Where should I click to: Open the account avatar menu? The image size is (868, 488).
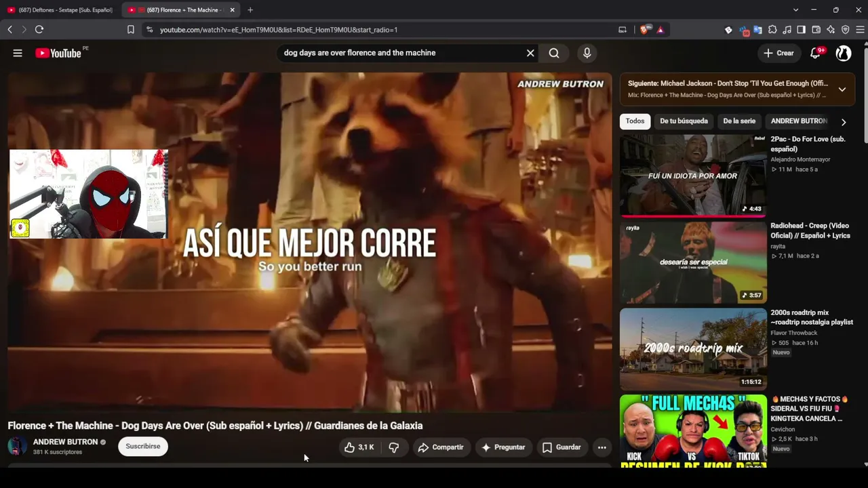pos(844,53)
